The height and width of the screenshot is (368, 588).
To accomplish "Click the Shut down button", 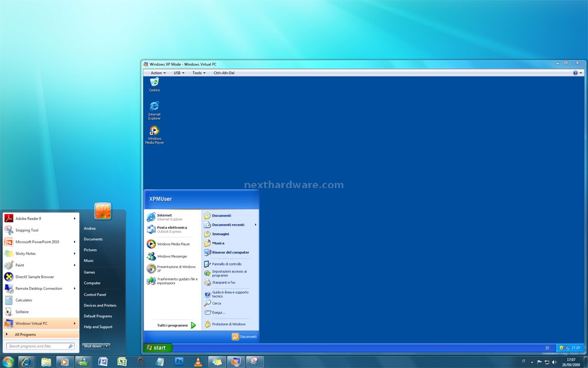I will pyautogui.click(x=92, y=346).
